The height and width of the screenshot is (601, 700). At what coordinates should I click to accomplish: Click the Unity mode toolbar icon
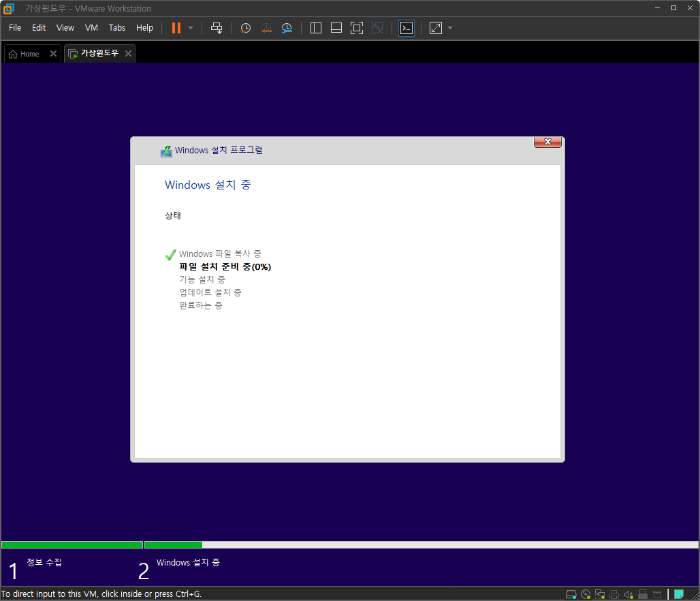click(x=377, y=28)
